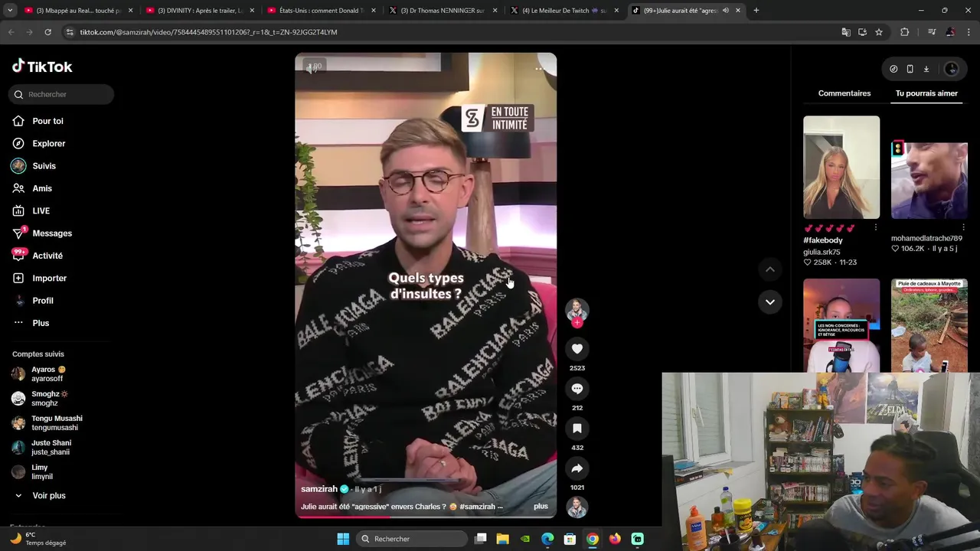Go to previous video with up chevron
Viewport: 980px width, 551px height.
[x=770, y=269]
